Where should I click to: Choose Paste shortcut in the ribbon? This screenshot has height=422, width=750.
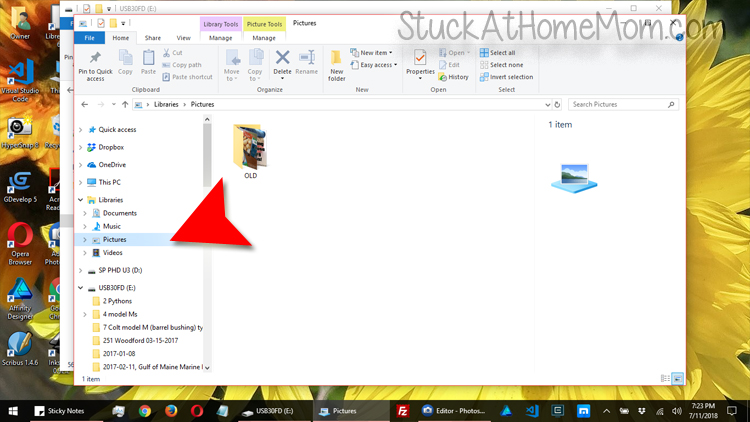point(187,77)
